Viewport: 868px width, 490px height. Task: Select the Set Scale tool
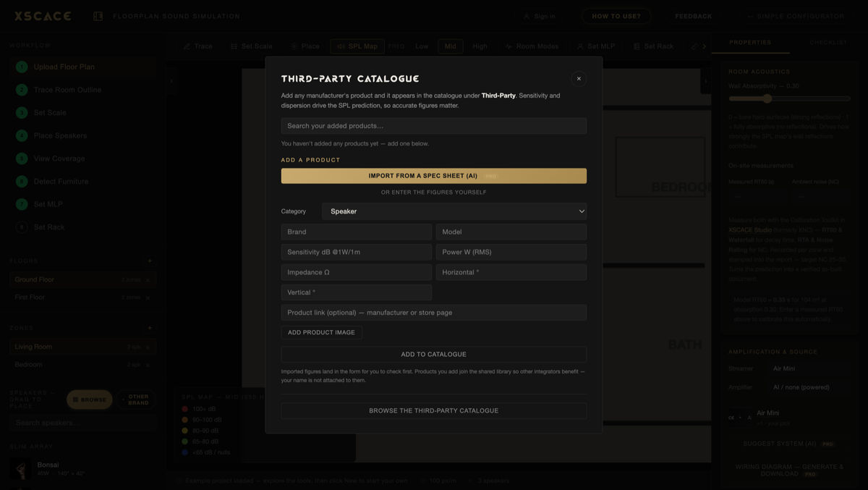click(251, 46)
